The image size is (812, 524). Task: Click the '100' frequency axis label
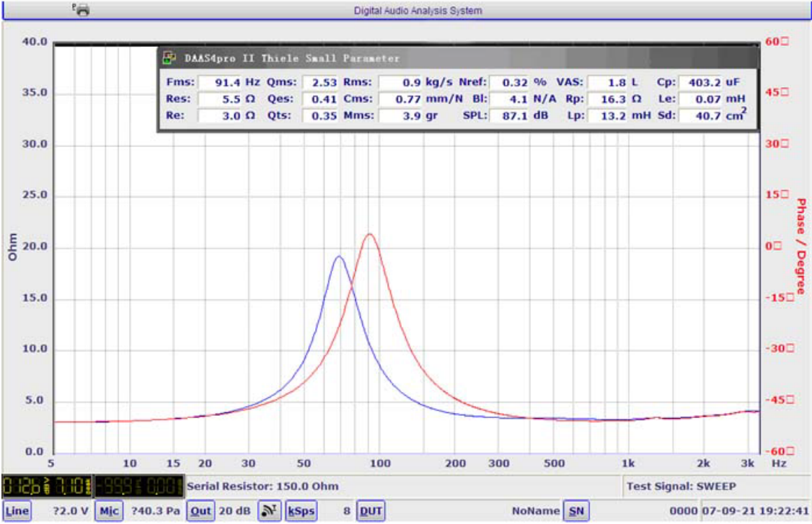click(x=379, y=463)
